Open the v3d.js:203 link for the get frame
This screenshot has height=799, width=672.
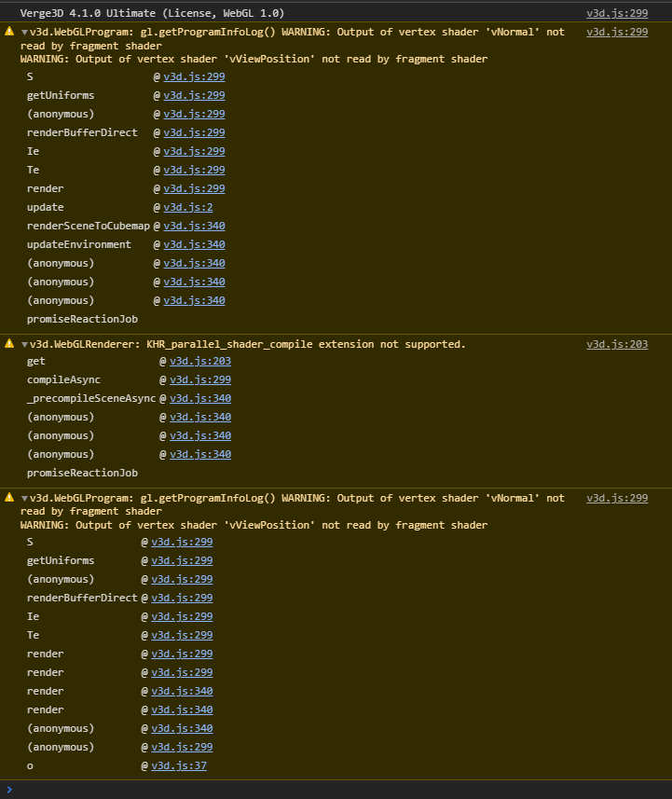[x=200, y=362]
